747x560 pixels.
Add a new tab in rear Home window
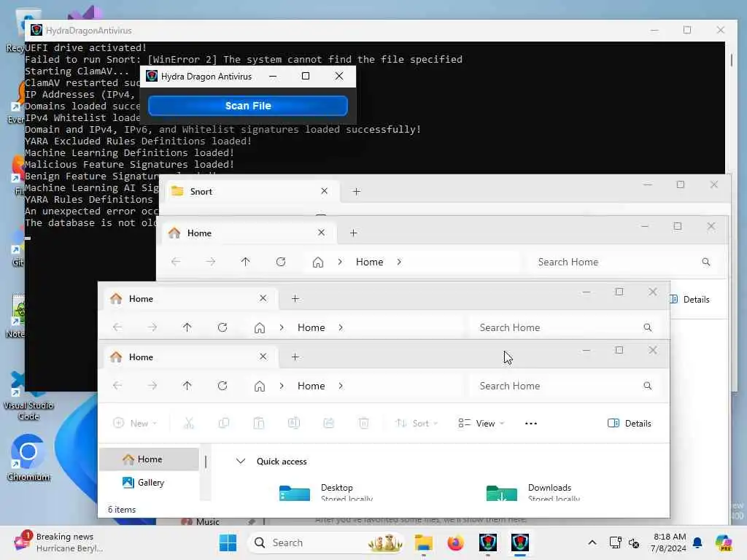pos(354,233)
